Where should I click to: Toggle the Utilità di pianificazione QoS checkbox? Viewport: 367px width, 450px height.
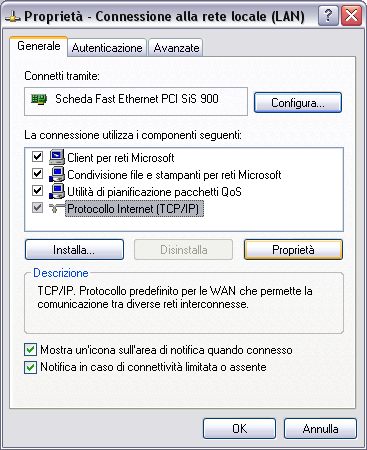37,191
